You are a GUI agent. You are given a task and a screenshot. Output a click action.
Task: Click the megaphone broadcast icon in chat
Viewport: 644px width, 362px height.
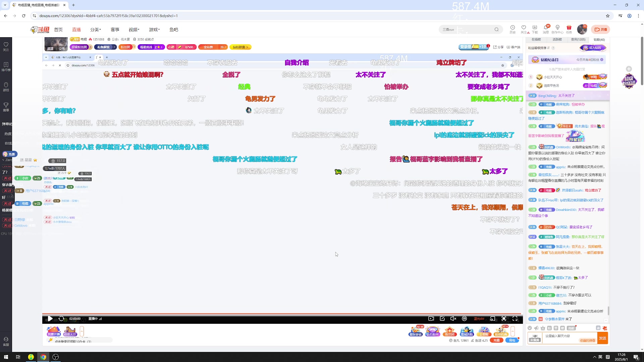(x=536, y=328)
